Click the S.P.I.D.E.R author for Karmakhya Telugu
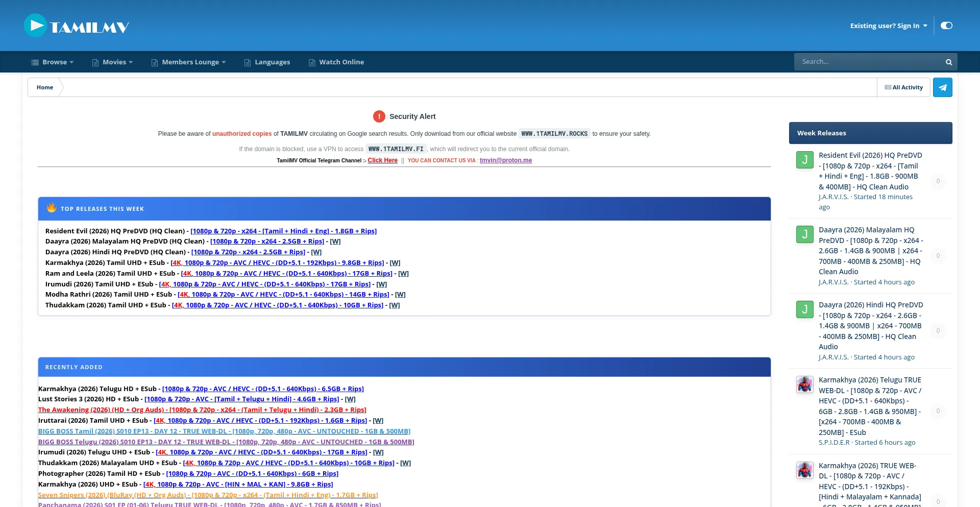Image resolution: width=980 pixels, height=507 pixels. (x=834, y=443)
